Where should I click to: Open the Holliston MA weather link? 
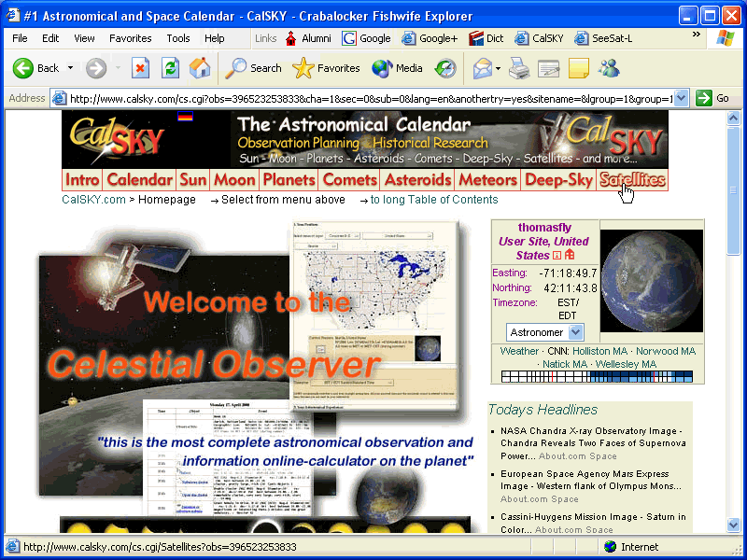click(x=599, y=352)
